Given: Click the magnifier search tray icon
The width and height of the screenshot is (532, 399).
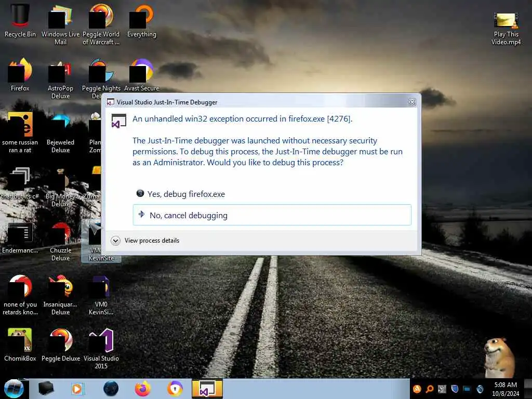Looking at the screenshot, I should [430, 389].
